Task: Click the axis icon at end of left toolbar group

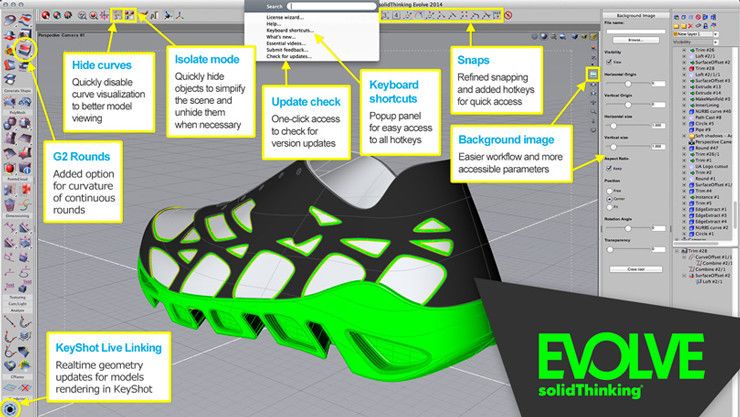Action: (179, 16)
